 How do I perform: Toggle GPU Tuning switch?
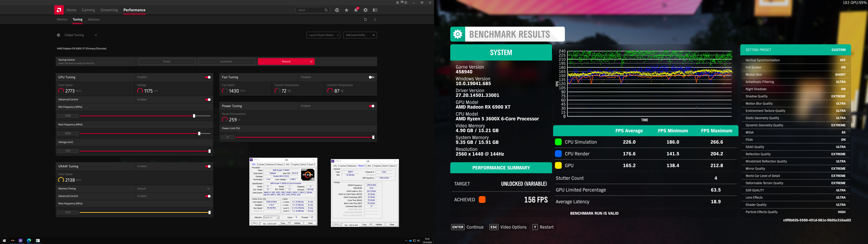208,77
